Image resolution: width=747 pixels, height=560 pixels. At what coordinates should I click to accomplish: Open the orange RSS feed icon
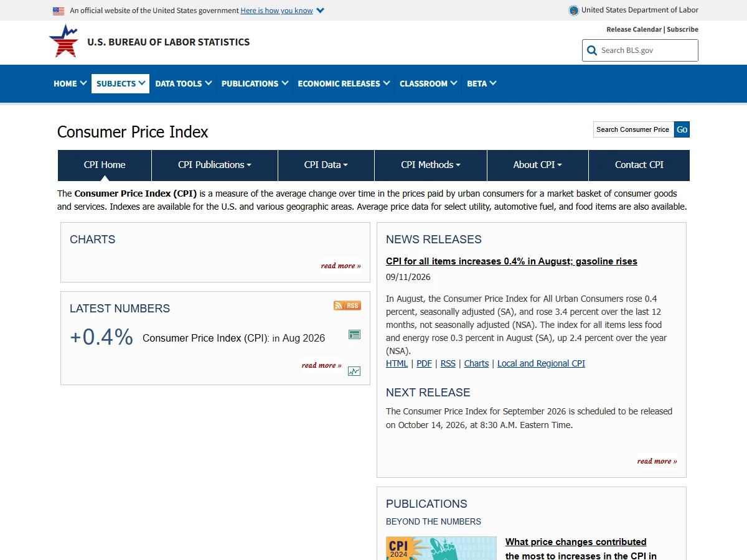click(x=347, y=306)
